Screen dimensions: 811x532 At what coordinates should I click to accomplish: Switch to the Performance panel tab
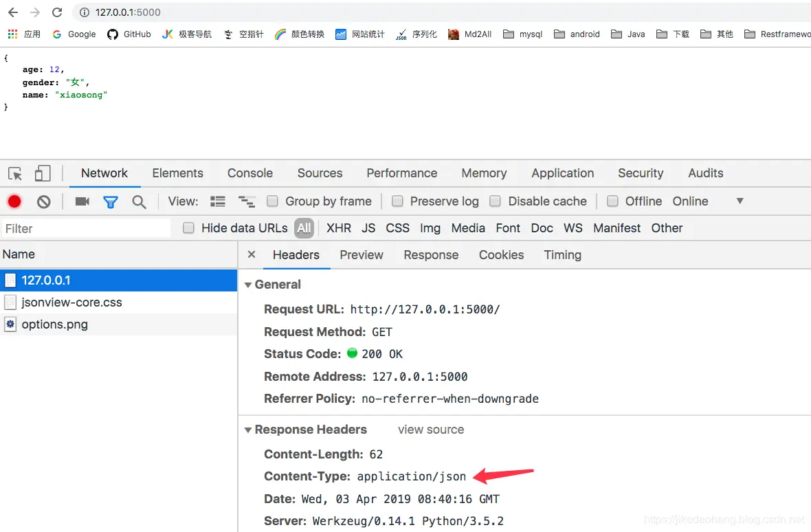pyautogui.click(x=402, y=173)
